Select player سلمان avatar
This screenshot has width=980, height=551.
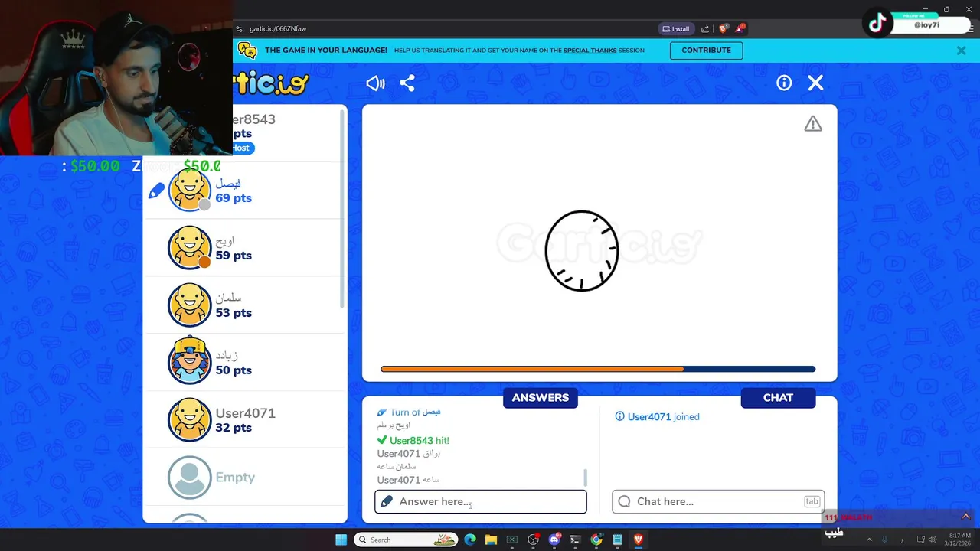189,305
